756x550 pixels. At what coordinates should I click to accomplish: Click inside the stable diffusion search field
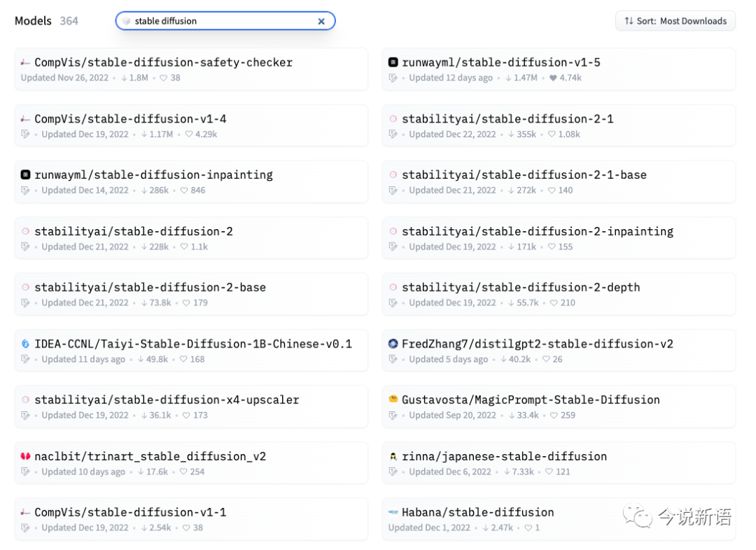pyautogui.click(x=225, y=21)
